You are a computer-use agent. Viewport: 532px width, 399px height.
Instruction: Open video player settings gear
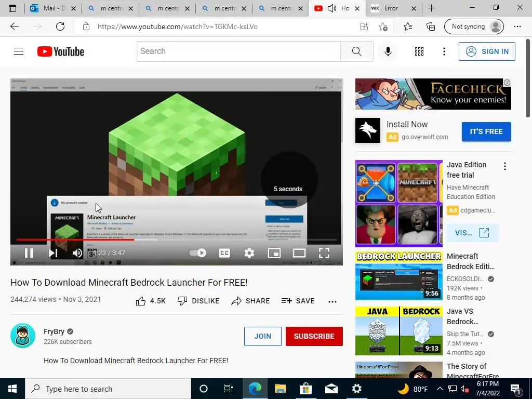coord(249,253)
